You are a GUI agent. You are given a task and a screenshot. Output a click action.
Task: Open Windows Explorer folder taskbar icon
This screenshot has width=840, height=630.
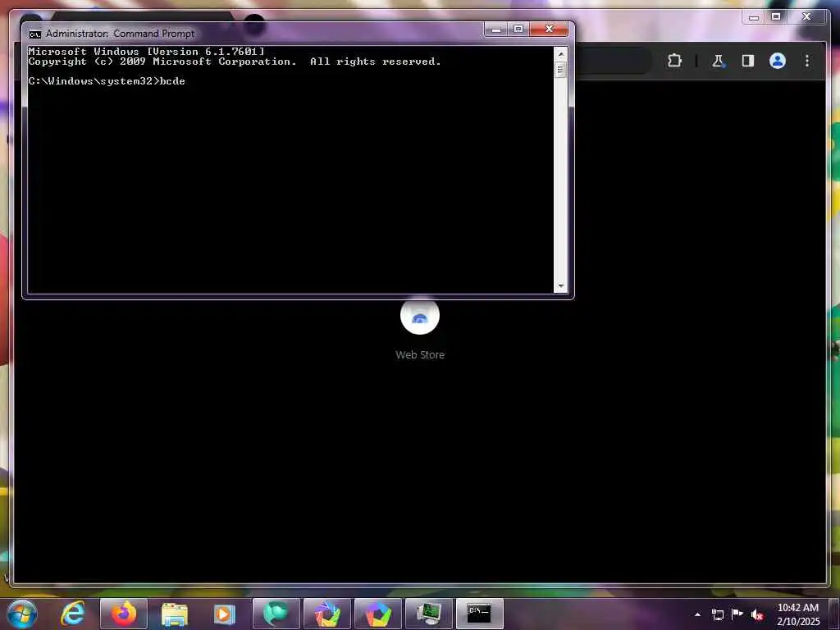[175, 614]
